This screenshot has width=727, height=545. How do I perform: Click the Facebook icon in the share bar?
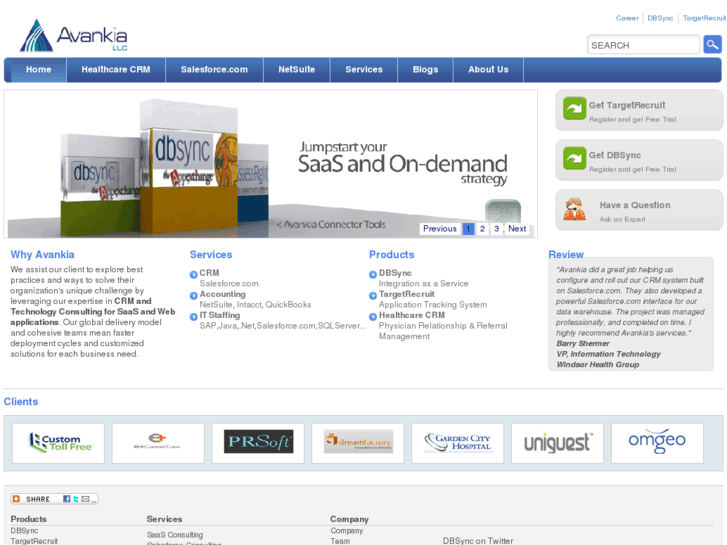[67, 499]
